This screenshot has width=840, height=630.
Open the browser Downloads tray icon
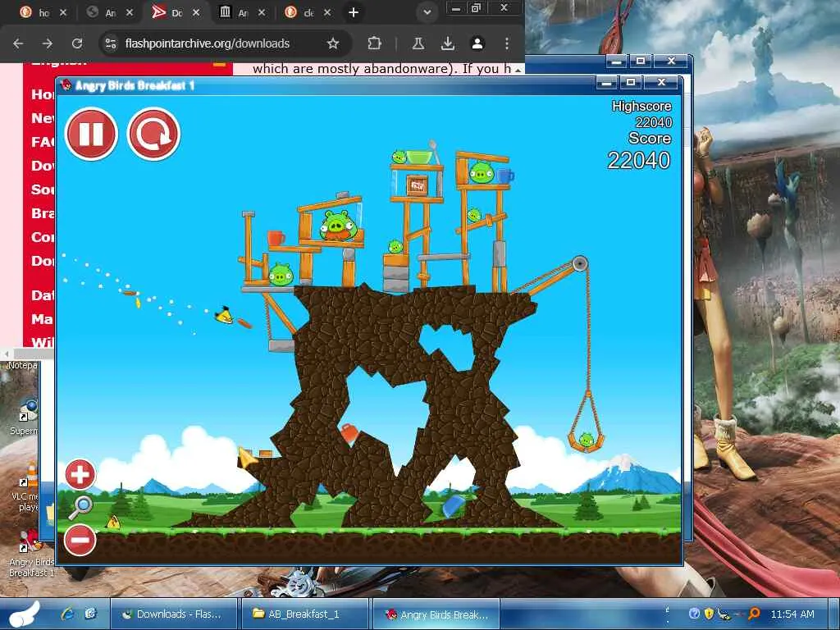[x=448, y=43]
